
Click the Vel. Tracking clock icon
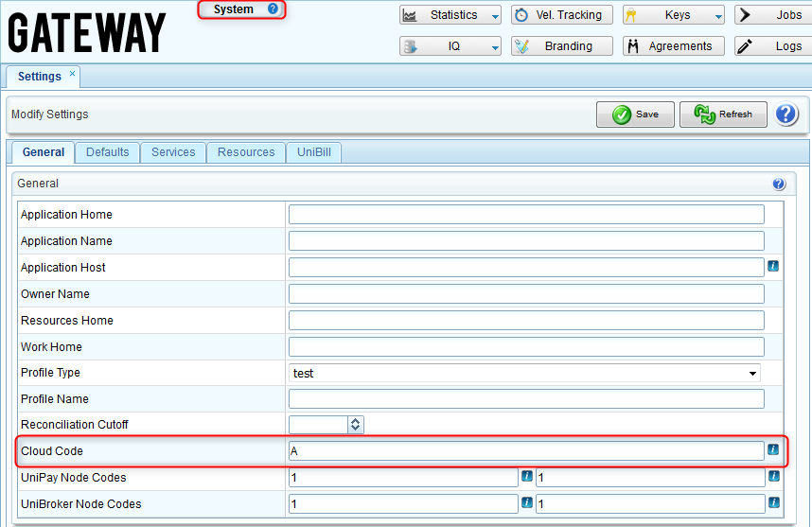point(521,15)
